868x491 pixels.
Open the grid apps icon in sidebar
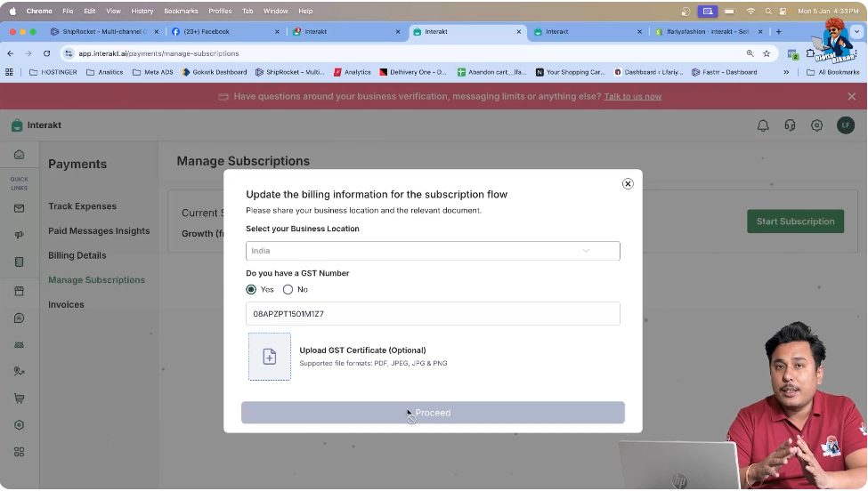tap(19, 452)
